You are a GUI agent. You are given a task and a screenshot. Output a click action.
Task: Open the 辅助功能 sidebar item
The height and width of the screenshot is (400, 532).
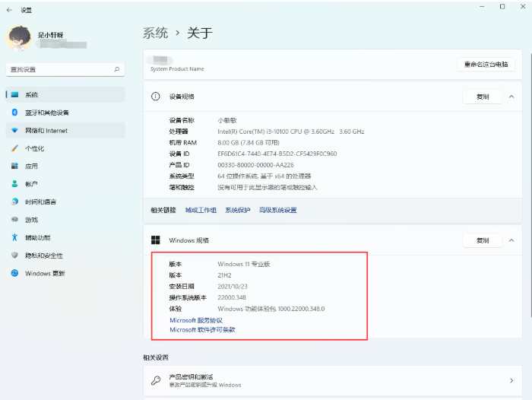[x=65, y=238]
